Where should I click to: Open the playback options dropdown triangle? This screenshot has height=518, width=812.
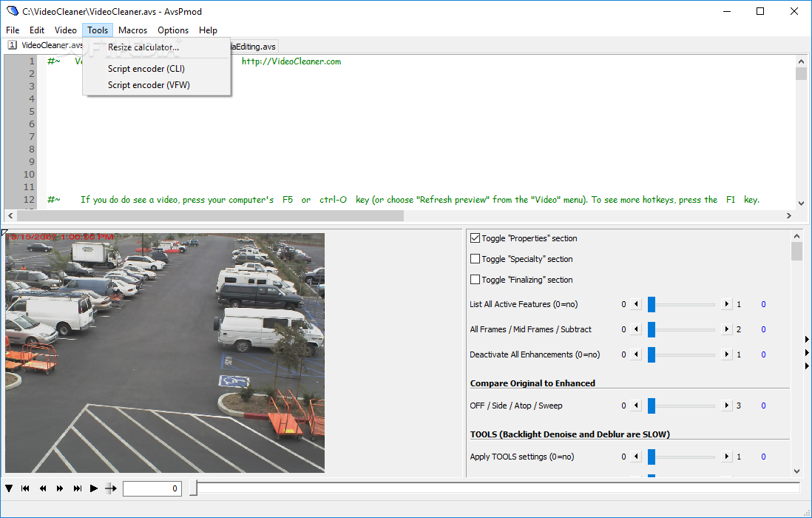(9, 488)
